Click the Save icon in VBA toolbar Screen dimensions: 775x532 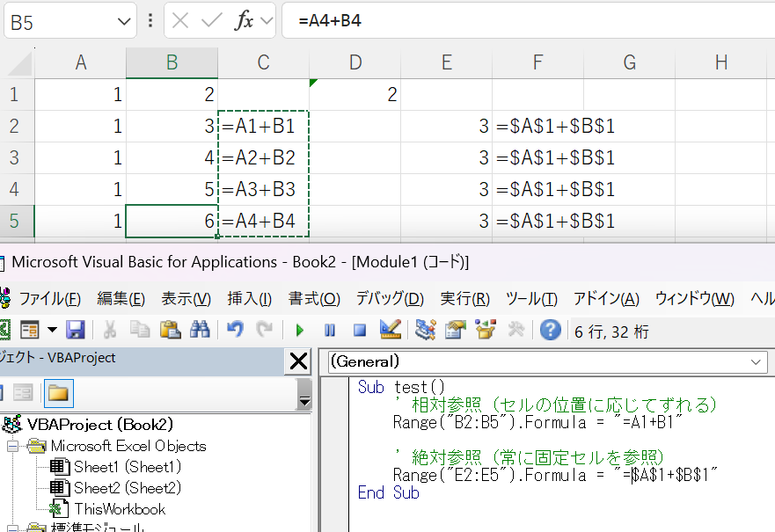tap(76, 330)
